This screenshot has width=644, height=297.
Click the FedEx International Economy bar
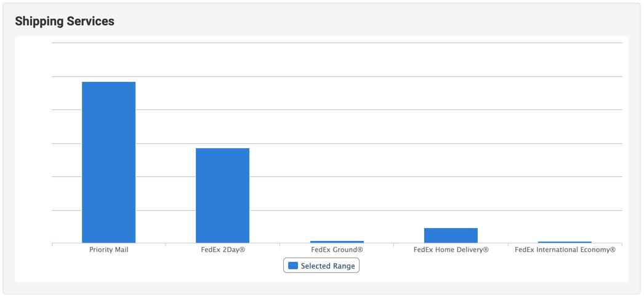(x=565, y=242)
